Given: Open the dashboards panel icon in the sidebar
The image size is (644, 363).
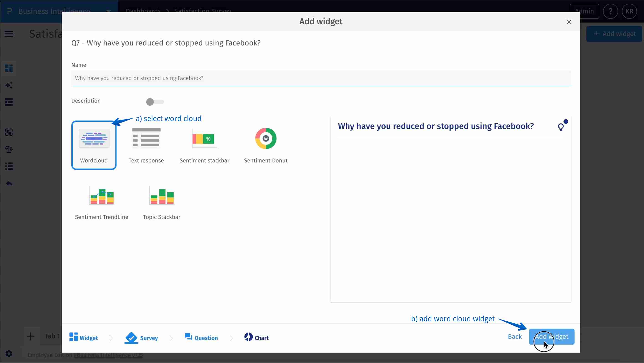Looking at the screenshot, I should coord(9,68).
